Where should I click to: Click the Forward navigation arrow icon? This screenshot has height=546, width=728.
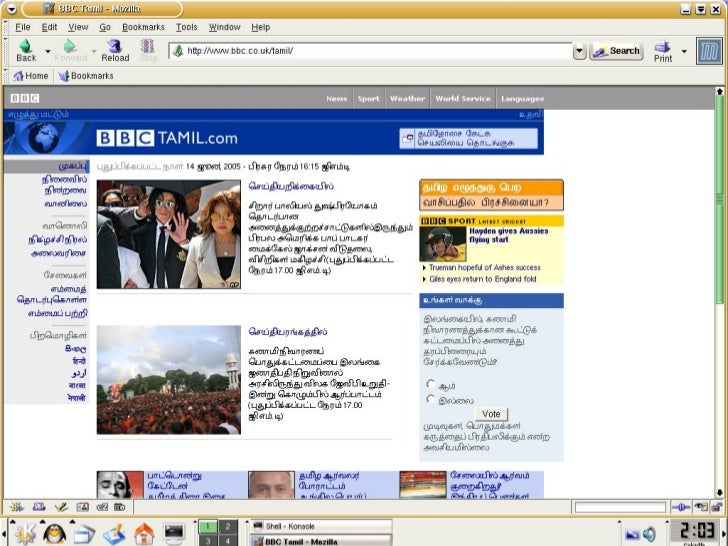[70, 46]
